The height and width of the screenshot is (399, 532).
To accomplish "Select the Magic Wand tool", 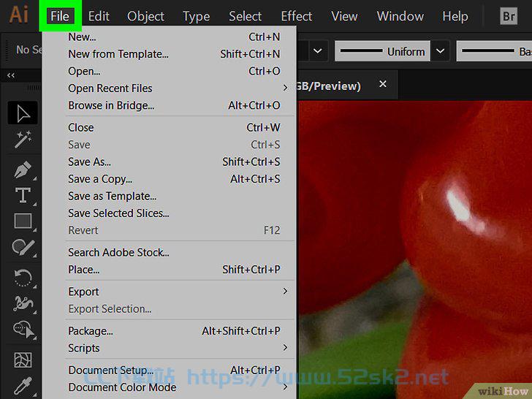I will click(x=23, y=140).
